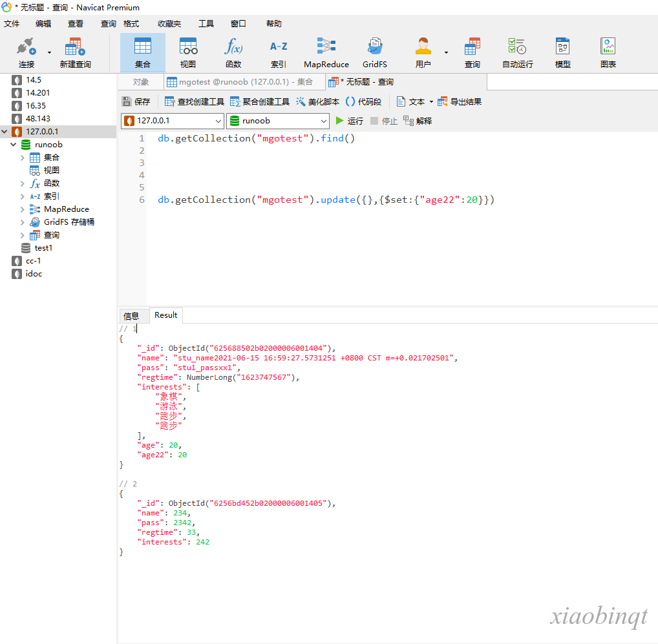Switch to mgotest @runoob collection tab
658x644 pixels.
coord(245,82)
